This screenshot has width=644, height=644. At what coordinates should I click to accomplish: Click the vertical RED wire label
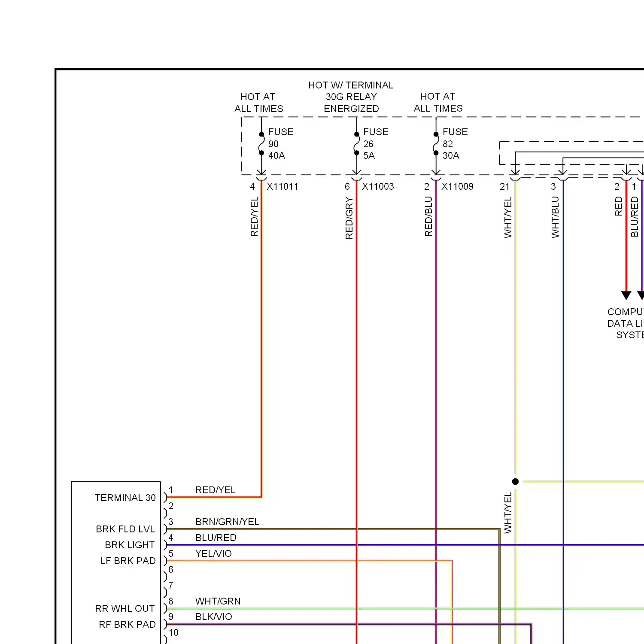(x=619, y=206)
